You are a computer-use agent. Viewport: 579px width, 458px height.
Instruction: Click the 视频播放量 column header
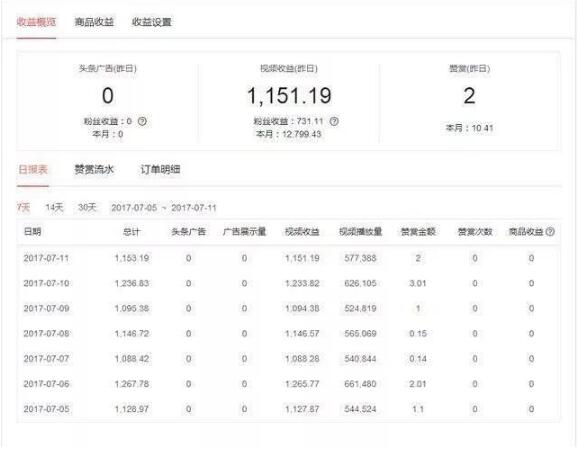[360, 232]
